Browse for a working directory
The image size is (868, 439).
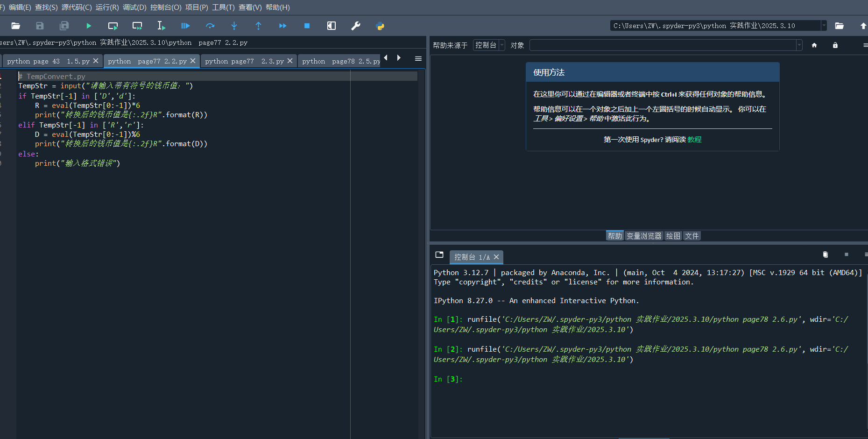click(x=839, y=26)
